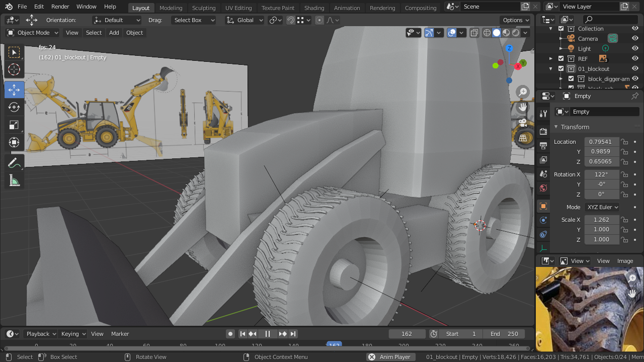Hide the Camera object in outliner
644x362 pixels.
(x=635, y=39)
